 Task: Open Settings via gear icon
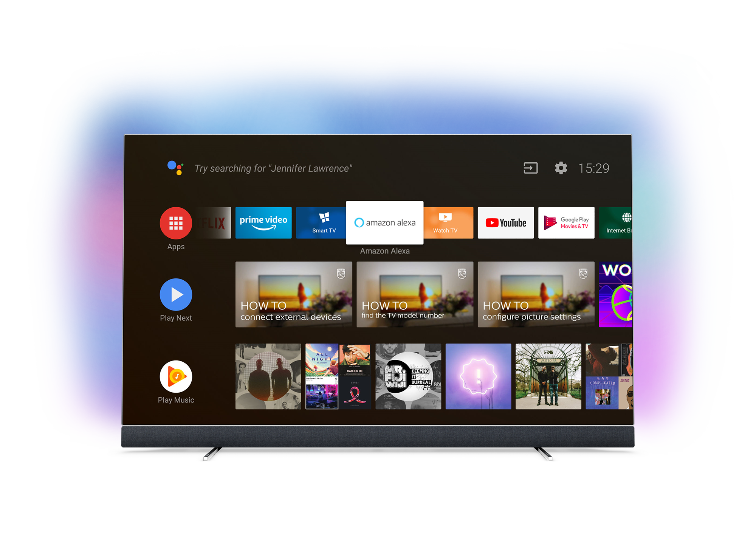point(561,169)
